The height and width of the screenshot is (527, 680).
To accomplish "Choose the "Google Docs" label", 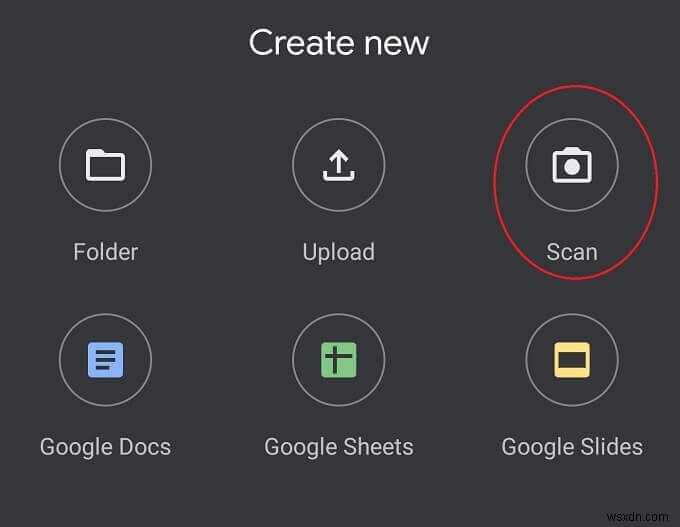I will pyautogui.click(x=105, y=448).
